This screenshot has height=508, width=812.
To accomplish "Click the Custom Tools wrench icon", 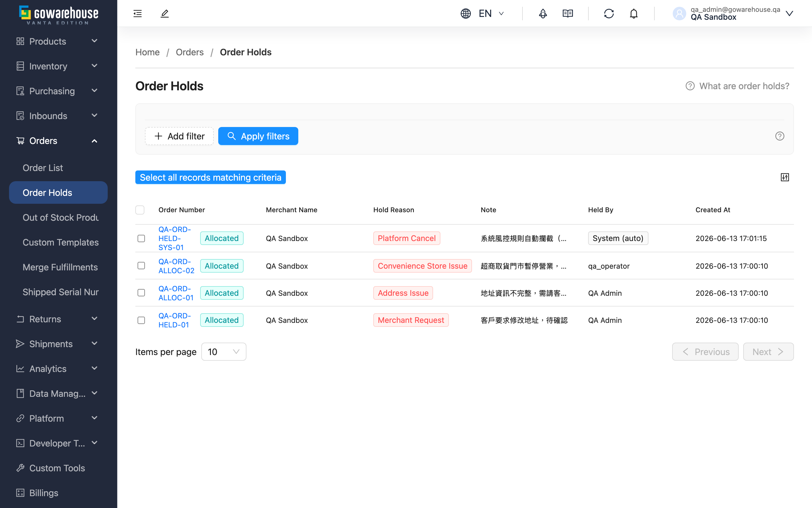I will coord(20,468).
